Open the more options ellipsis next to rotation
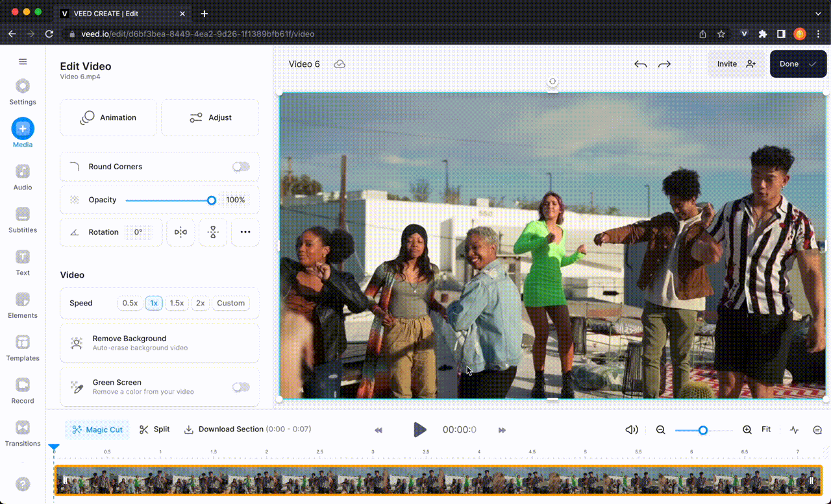 coord(245,232)
